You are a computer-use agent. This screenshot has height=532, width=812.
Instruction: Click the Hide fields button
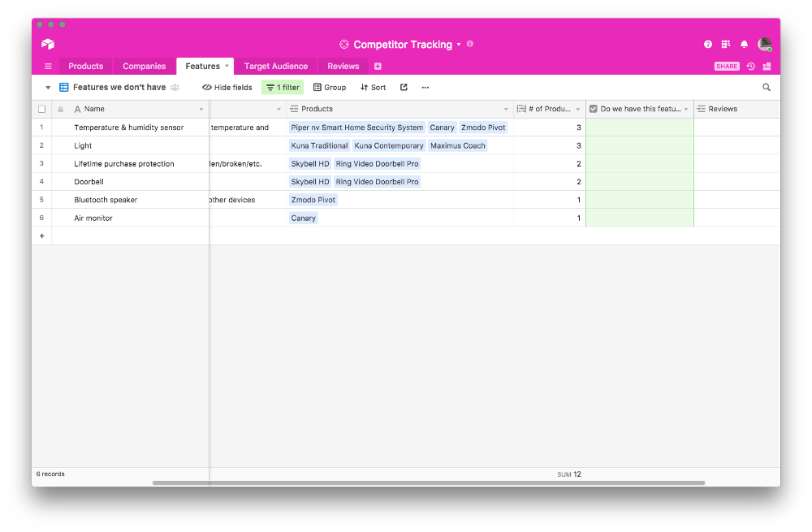click(x=227, y=88)
